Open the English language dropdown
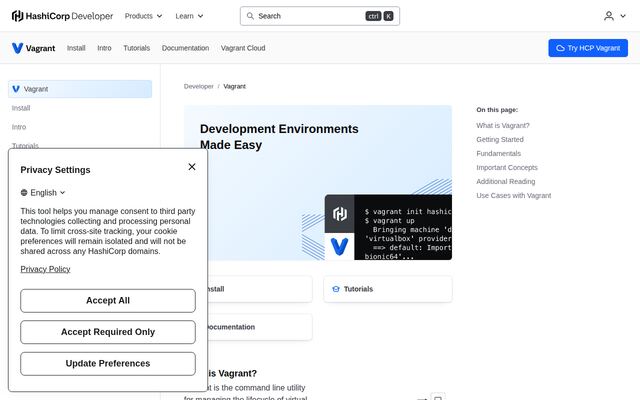Image resolution: width=640 pixels, height=400 pixels. 43,193
